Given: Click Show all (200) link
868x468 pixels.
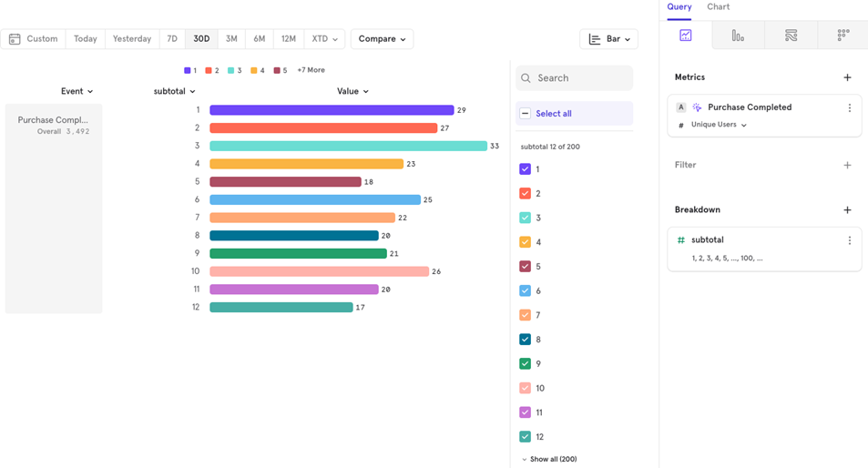Looking at the screenshot, I should 552,459.
